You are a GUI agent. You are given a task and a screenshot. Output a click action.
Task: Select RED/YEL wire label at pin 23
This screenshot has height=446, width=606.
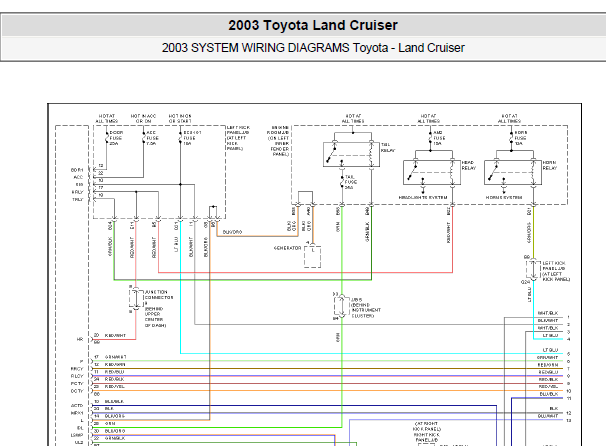click(114, 386)
